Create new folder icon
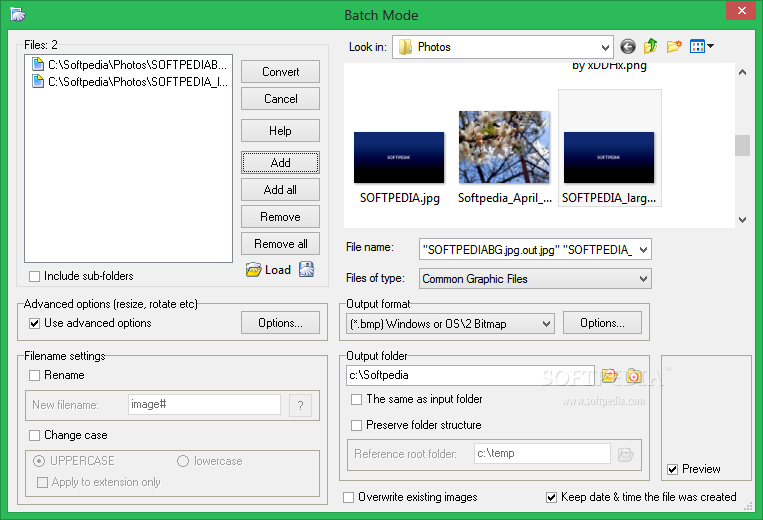 click(x=674, y=46)
